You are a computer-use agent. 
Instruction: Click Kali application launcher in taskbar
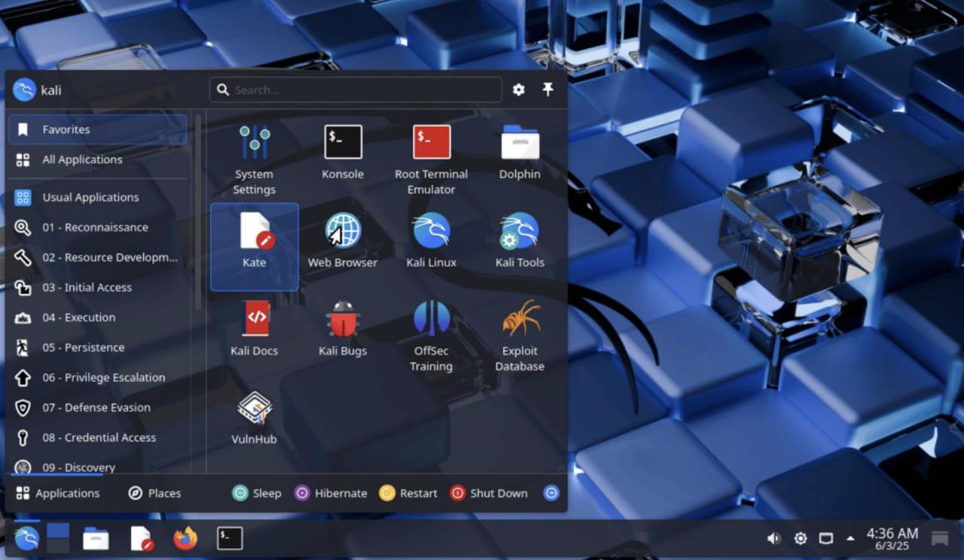tap(26, 538)
